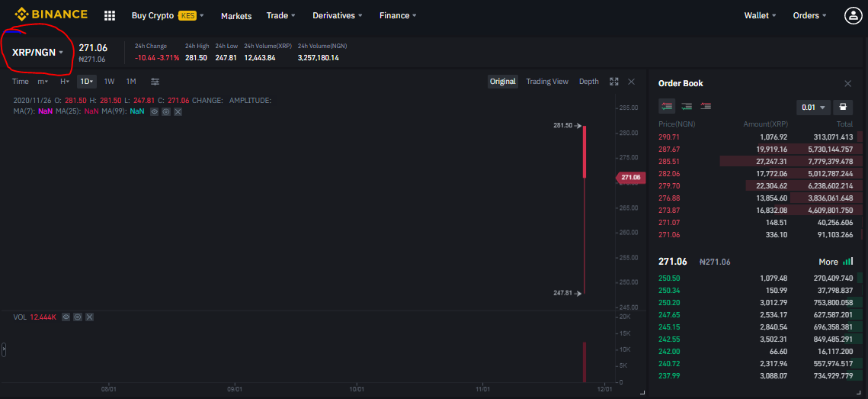Click the 24h Volume(NGN) value 3,257,180.14
The image size is (868, 399).
[319, 58]
